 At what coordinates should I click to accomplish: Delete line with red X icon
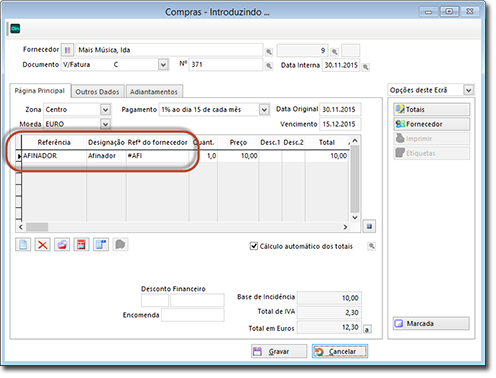tap(43, 245)
